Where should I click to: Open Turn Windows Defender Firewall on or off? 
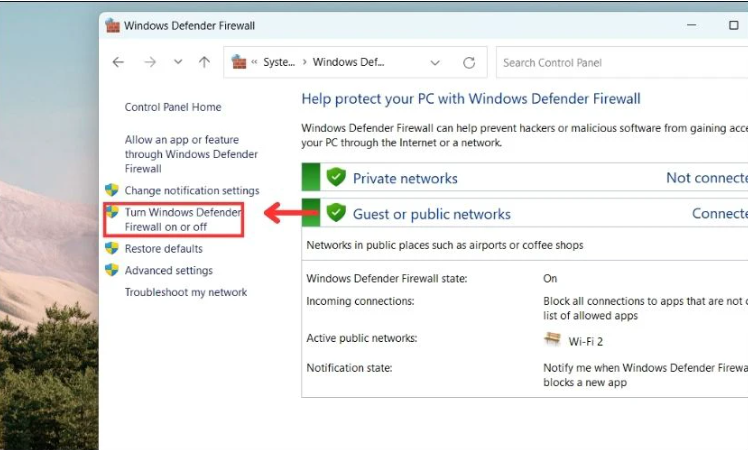click(x=183, y=220)
